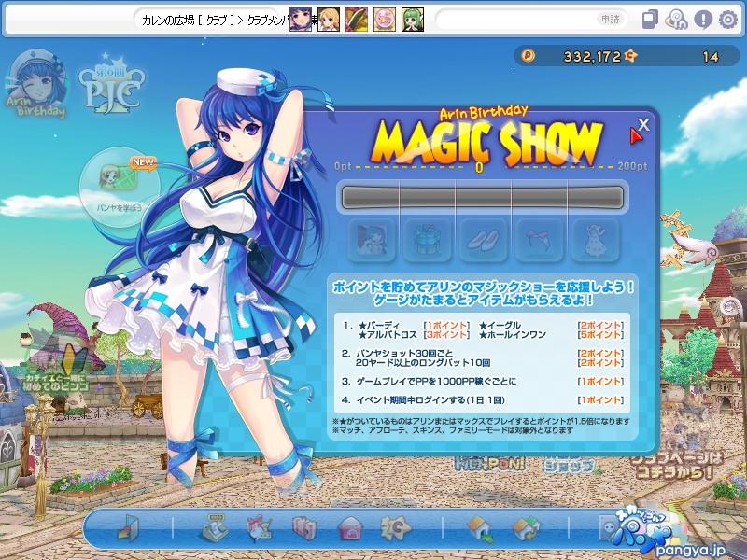This screenshot has height=560, width=747.
Task: Click the cookie star icon beside 332,172
Action: [x=631, y=56]
